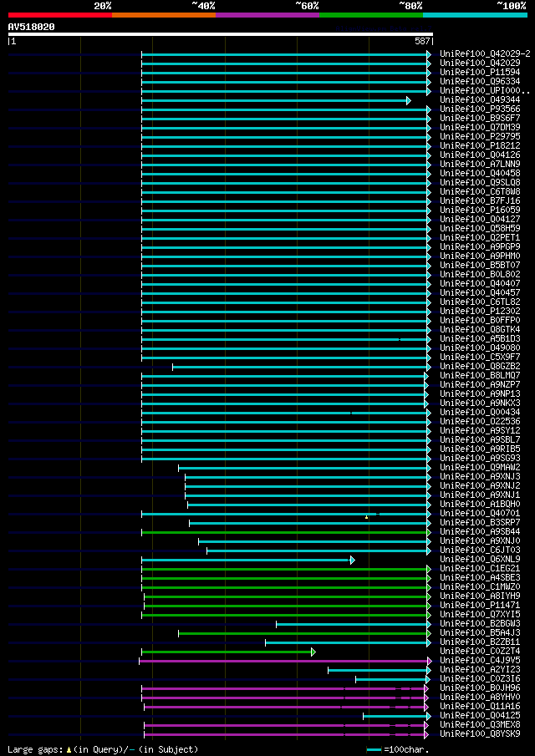Open the UniRef100_Q7DM39 hit label
Image resolution: width=535 pixels, height=756 pixels.
[x=480, y=127]
